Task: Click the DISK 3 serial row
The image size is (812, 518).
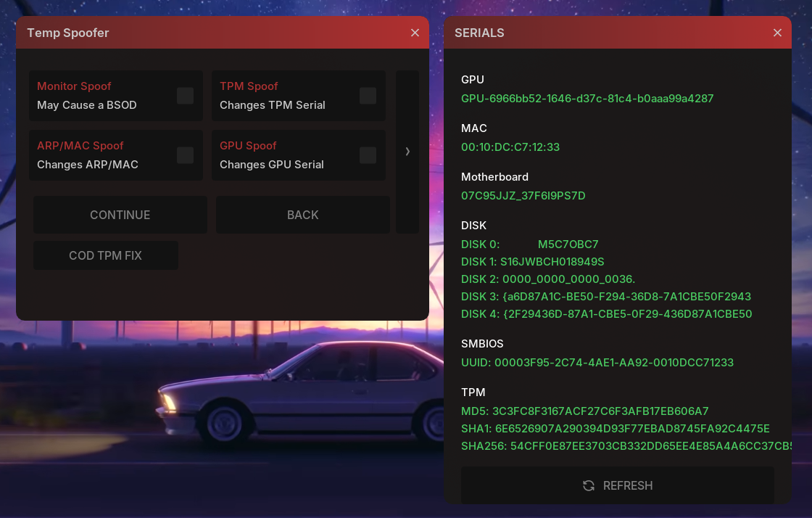Action: (x=606, y=296)
